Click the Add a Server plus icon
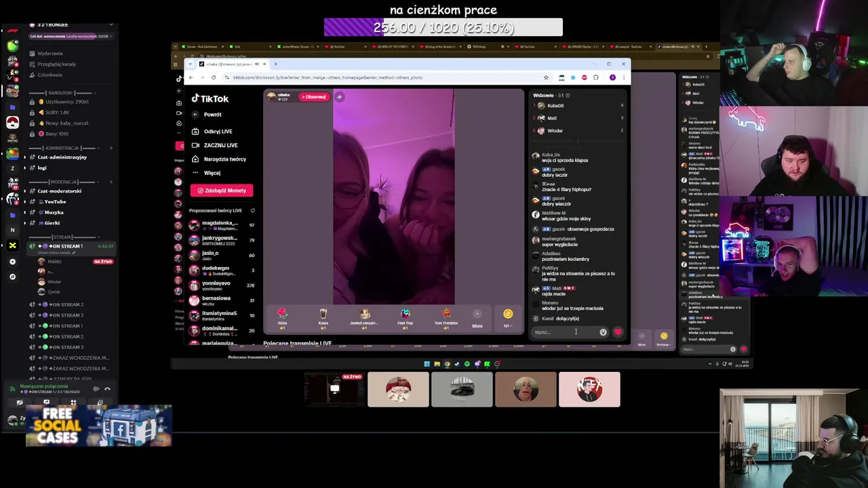 [12, 262]
